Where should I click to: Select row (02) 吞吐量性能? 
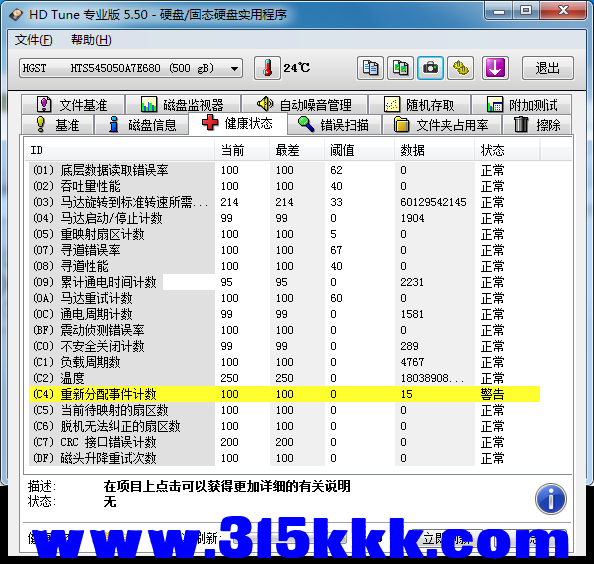pos(284,186)
